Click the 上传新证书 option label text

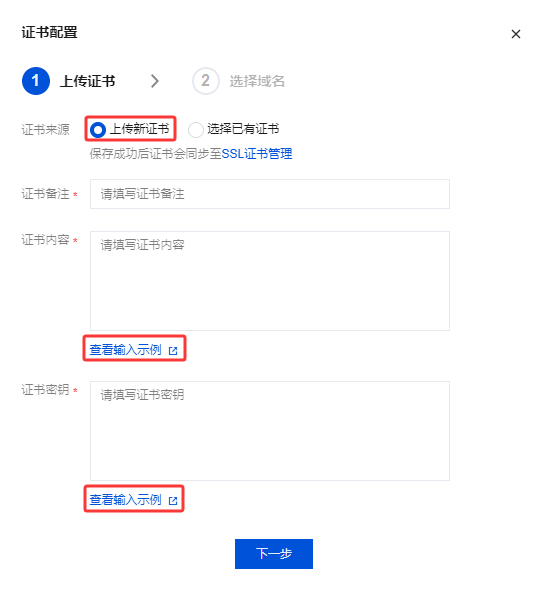pyautogui.click(x=139, y=129)
